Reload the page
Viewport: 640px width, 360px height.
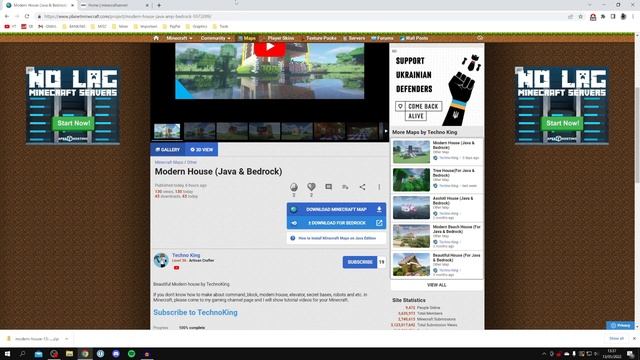[x=27, y=16]
